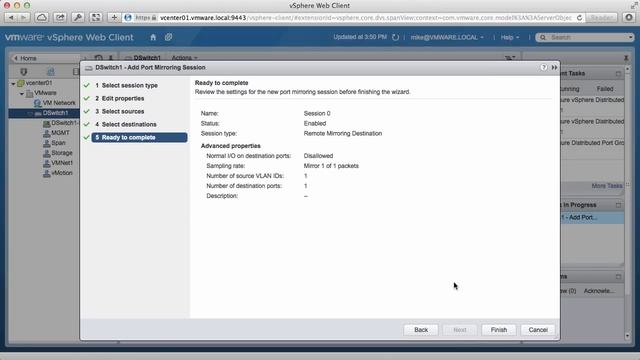Click the wizard expand double-arrow icon
The image size is (640, 360).
coord(554,67)
